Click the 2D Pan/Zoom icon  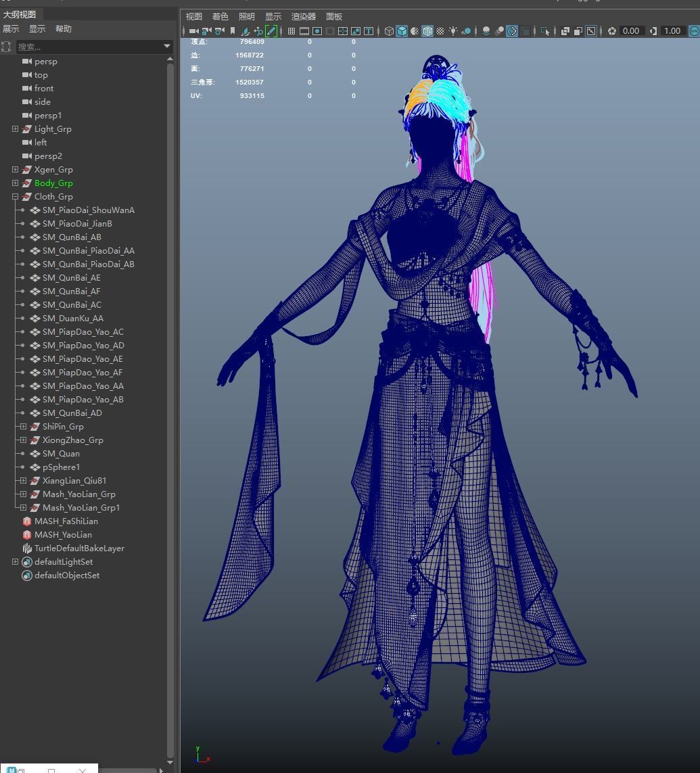[258, 31]
